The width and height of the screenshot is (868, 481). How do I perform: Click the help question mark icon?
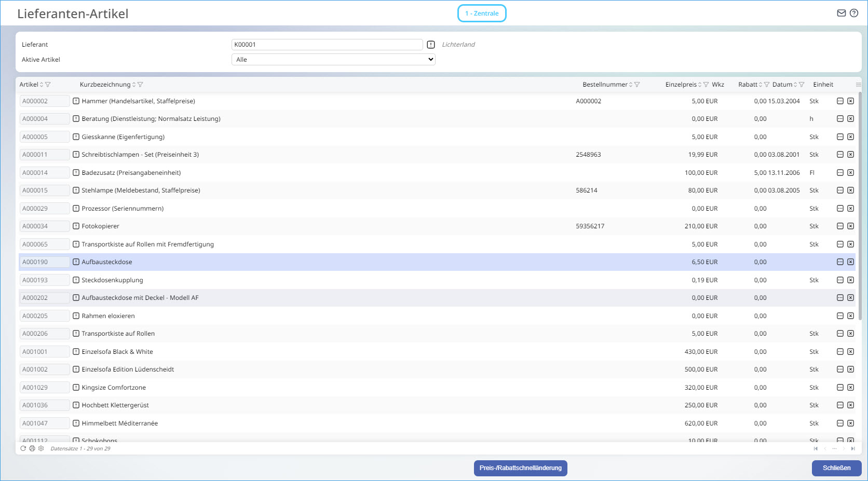point(854,13)
